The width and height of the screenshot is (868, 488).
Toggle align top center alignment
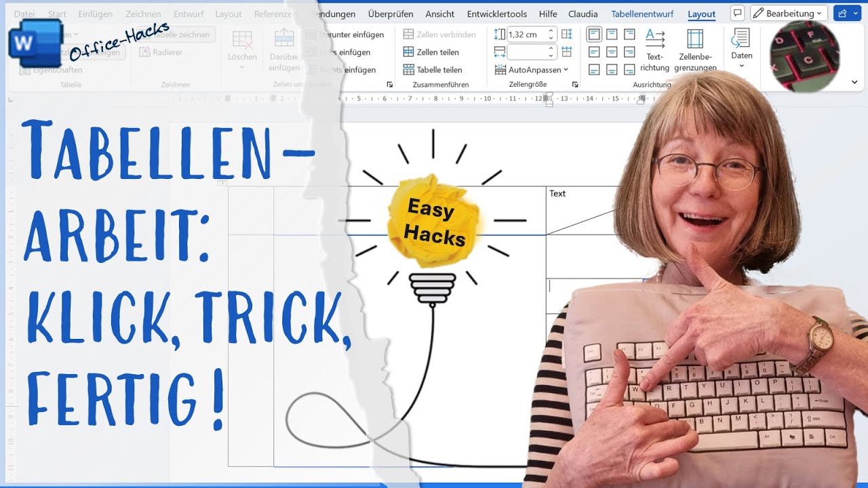(612, 35)
